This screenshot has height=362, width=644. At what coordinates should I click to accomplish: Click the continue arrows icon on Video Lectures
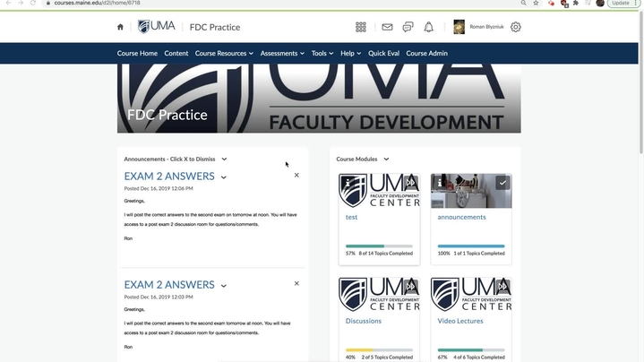coord(502,287)
